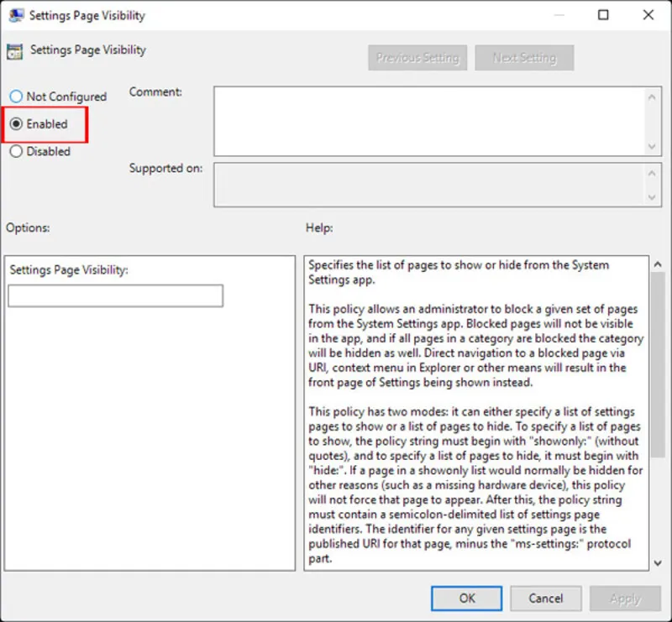Click the policy setting icon beside the heading
Screen dimensions: 672x622
click(14, 52)
